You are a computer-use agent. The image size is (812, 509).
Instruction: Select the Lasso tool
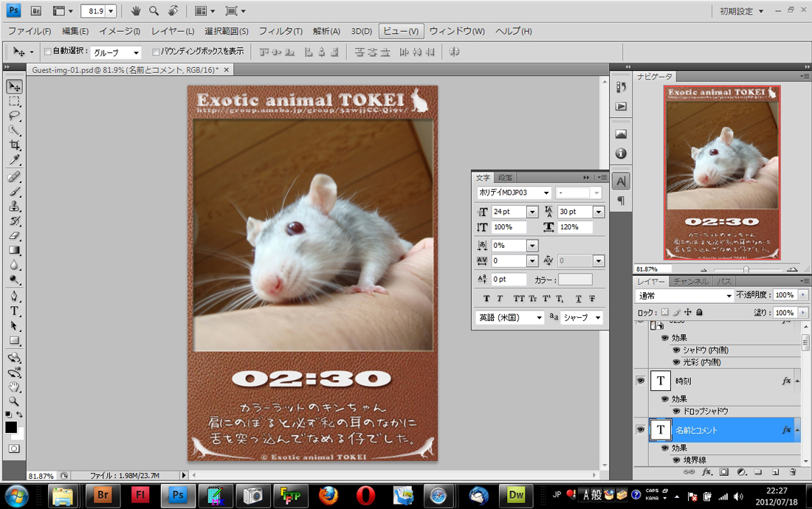[x=14, y=116]
